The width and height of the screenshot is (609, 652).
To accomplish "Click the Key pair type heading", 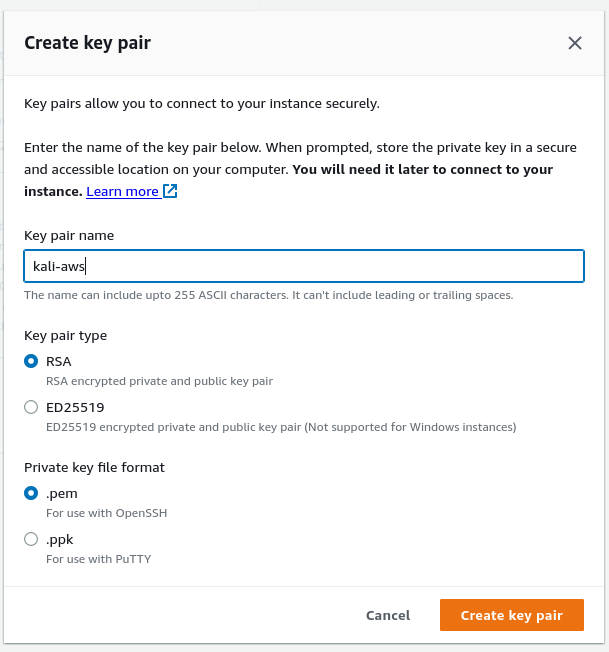I will (65, 335).
